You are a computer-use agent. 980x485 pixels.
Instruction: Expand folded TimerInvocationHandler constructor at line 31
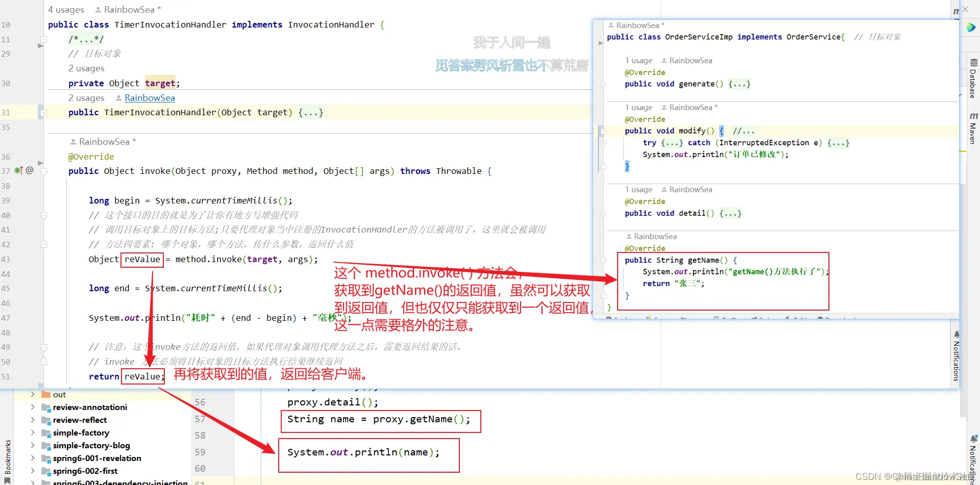44,113
